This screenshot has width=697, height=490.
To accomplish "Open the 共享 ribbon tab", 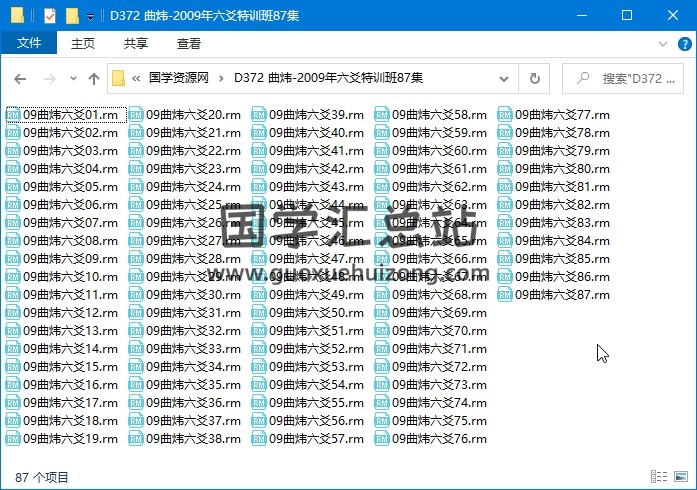I will [x=136, y=43].
